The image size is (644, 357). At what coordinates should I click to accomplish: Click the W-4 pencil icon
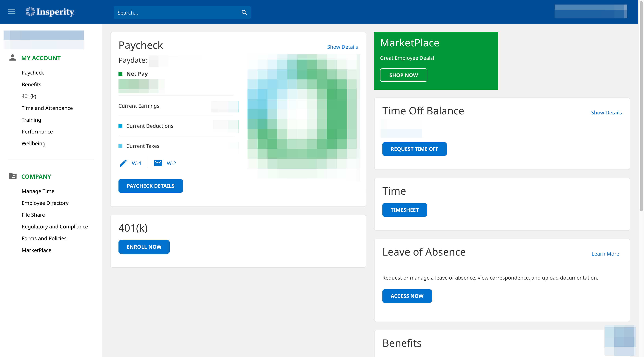[x=123, y=163]
